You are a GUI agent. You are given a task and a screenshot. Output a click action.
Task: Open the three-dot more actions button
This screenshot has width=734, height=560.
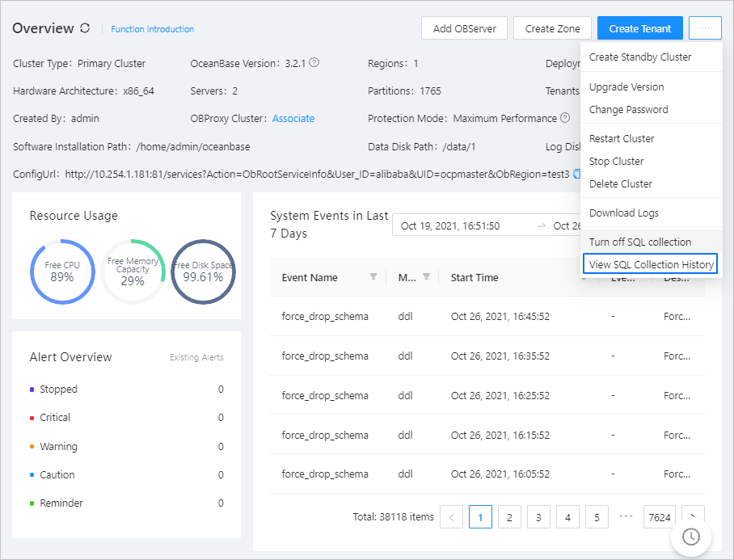click(x=705, y=28)
